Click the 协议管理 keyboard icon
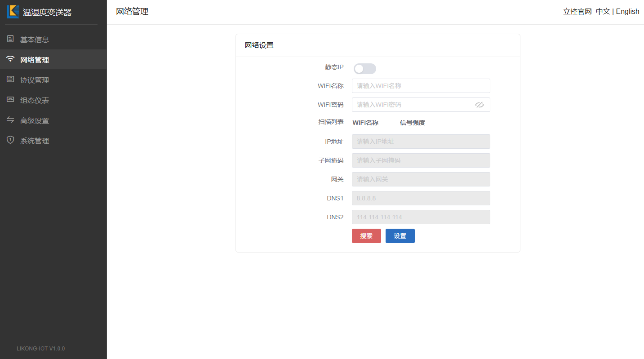This screenshot has height=359, width=644. [x=10, y=80]
